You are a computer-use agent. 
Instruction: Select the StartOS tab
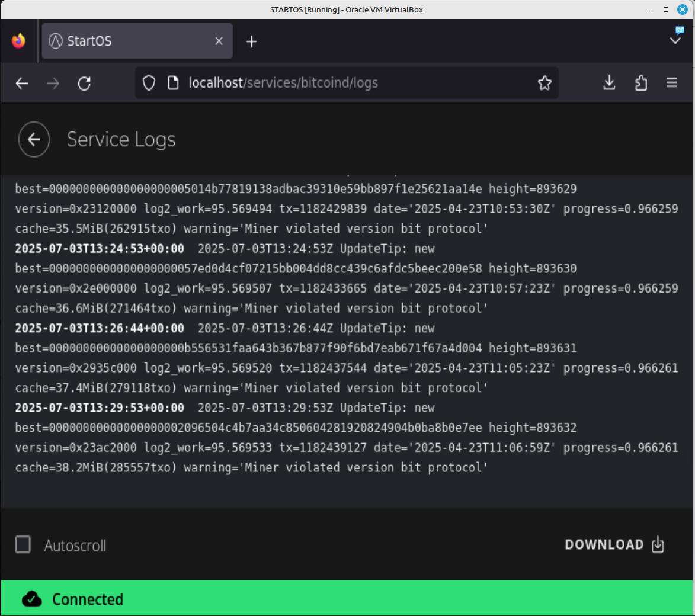[x=137, y=41]
